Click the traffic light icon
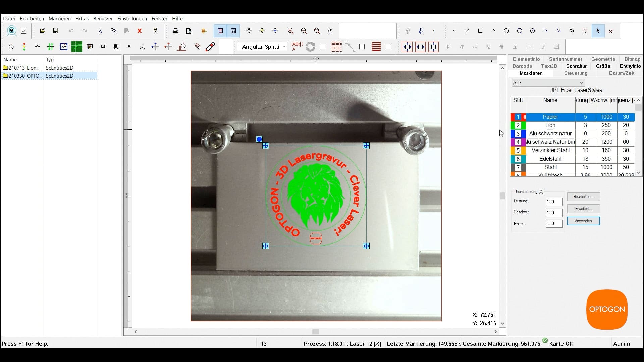644x362 pixels. click(24, 47)
